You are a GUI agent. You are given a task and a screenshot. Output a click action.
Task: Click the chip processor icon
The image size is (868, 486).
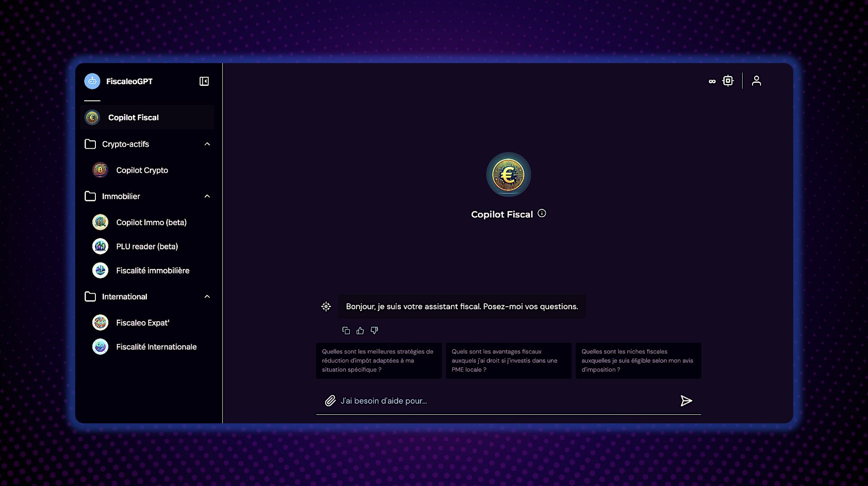[728, 81]
